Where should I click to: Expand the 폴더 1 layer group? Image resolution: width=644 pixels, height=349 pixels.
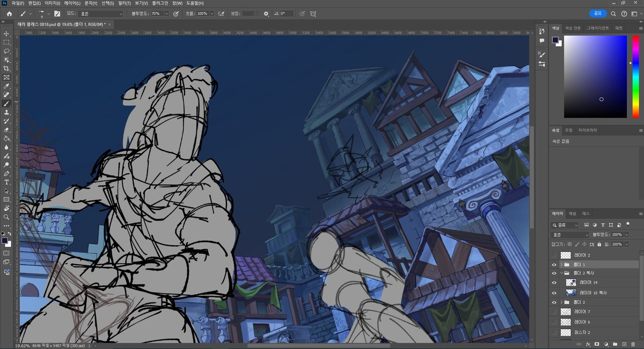561,265
